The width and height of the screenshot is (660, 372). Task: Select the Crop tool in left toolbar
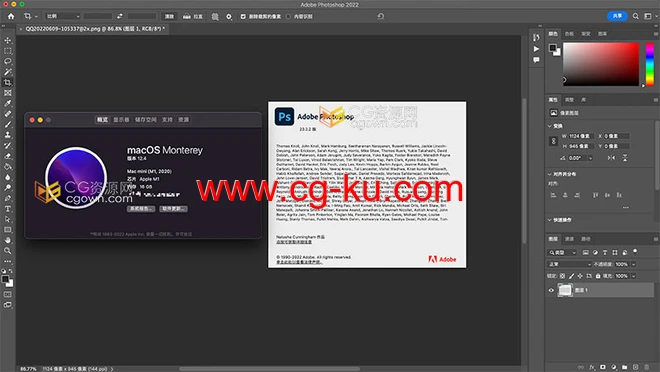8,82
